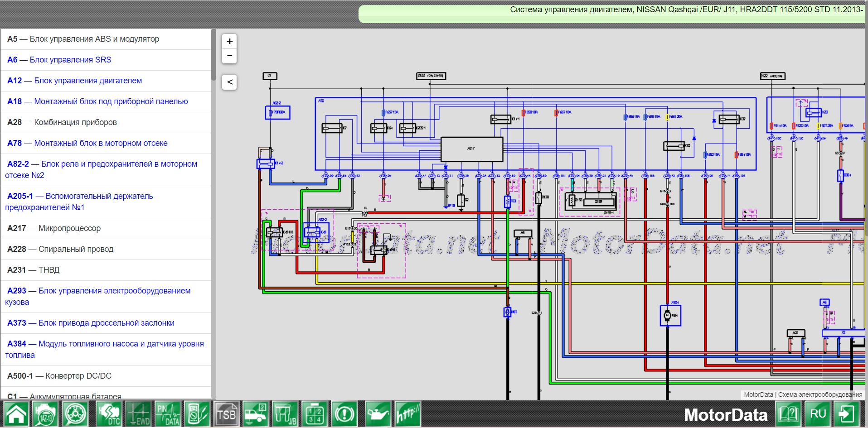Click the MotorData logo text
868x428 pixels.
(x=726, y=415)
